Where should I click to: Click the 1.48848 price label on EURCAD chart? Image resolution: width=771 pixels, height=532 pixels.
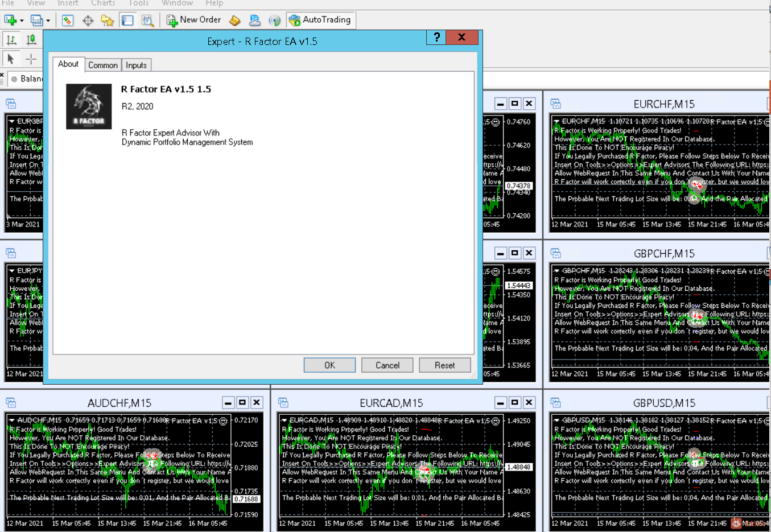coord(518,467)
